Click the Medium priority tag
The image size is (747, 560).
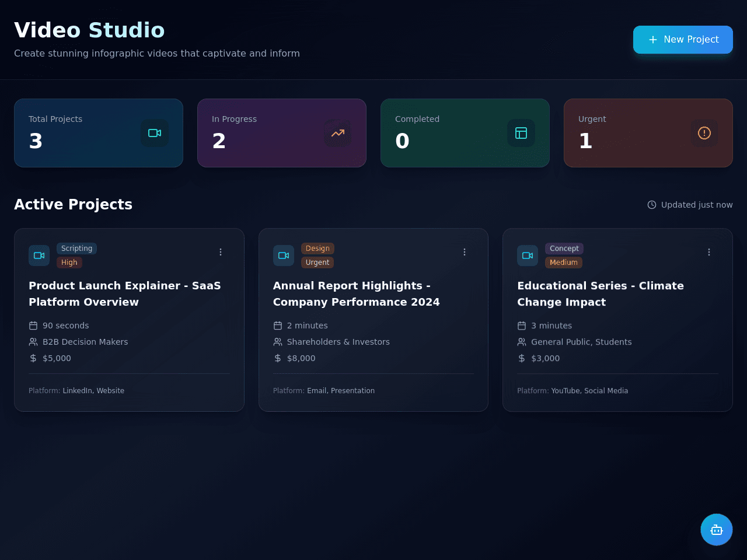(564, 262)
